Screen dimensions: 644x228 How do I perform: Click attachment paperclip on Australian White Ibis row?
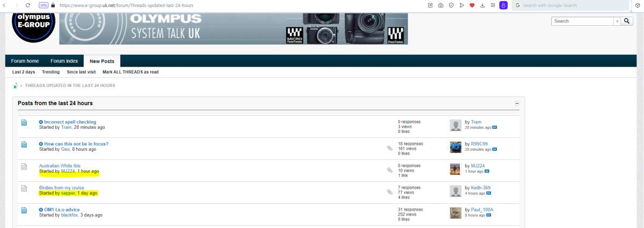click(x=390, y=170)
